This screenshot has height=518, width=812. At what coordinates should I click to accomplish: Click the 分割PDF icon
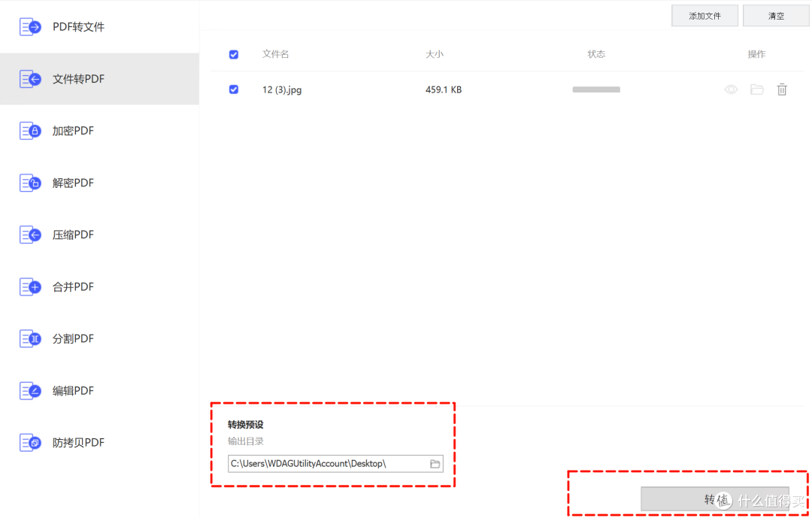tap(30, 339)
